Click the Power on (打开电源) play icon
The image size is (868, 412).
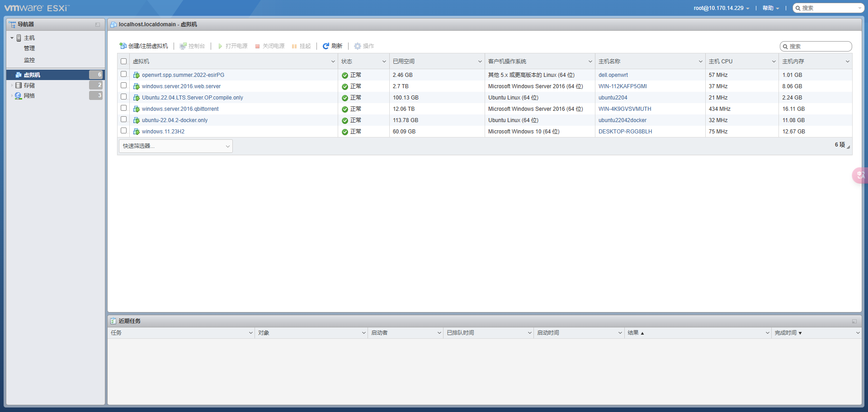(x=220, y=46)
